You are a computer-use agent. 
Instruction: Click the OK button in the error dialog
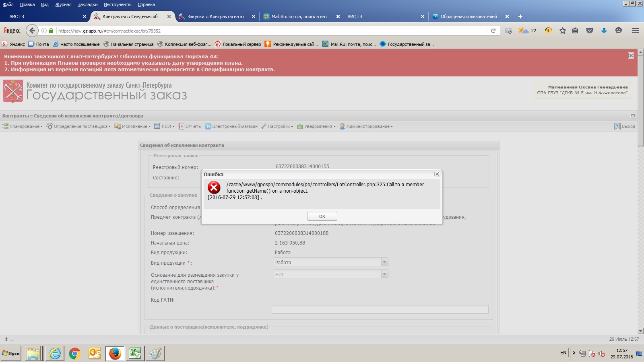[x=322, y=216]
